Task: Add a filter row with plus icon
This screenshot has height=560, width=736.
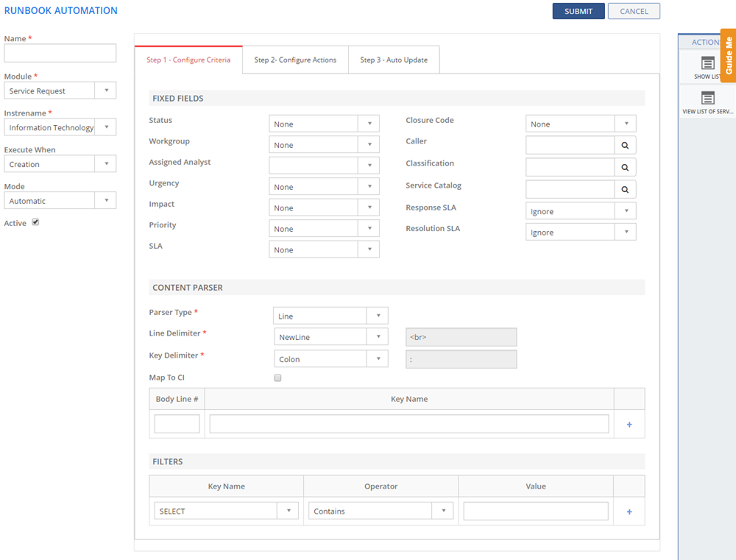Action: pyautogui.click(x=629, y=511)
